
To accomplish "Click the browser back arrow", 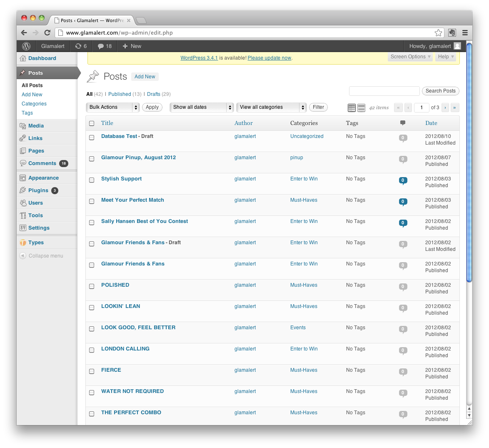I will pyautogui.click(x=24, y=33).
